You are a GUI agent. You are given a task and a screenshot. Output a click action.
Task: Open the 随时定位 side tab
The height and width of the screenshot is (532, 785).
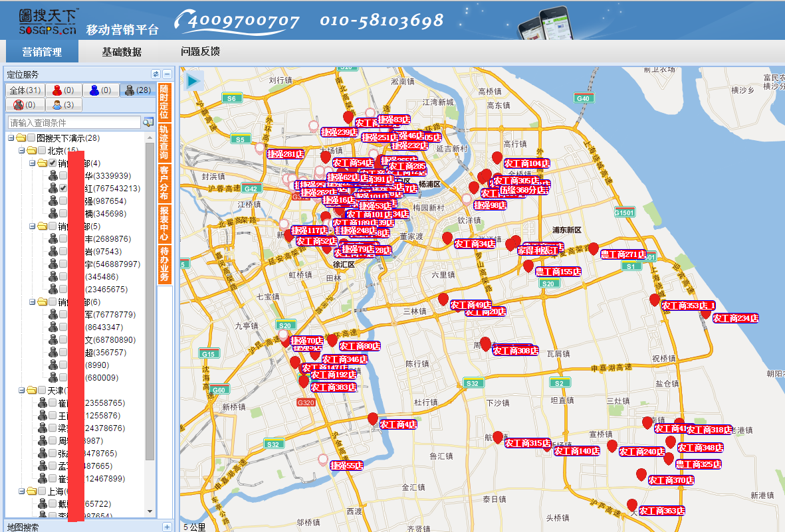[164, 102]
